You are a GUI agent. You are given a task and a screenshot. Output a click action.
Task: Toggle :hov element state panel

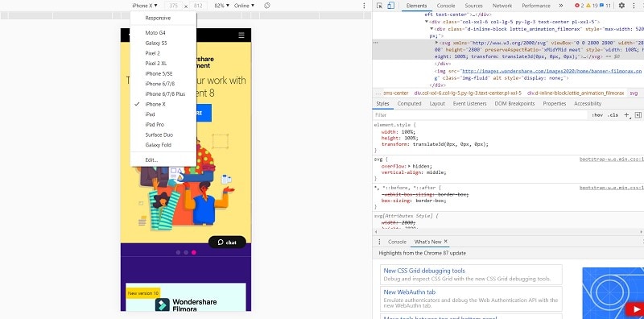[597, 115]
